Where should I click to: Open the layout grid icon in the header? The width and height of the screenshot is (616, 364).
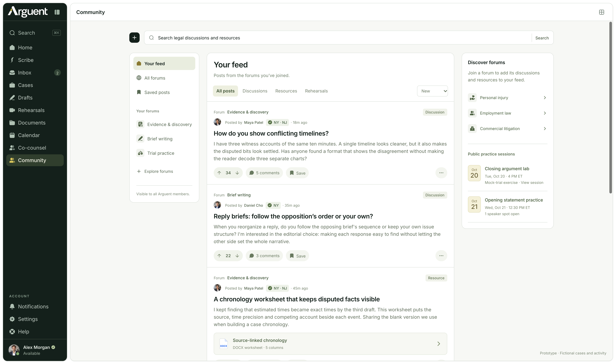pyautogui.click(x=601, y=12)
